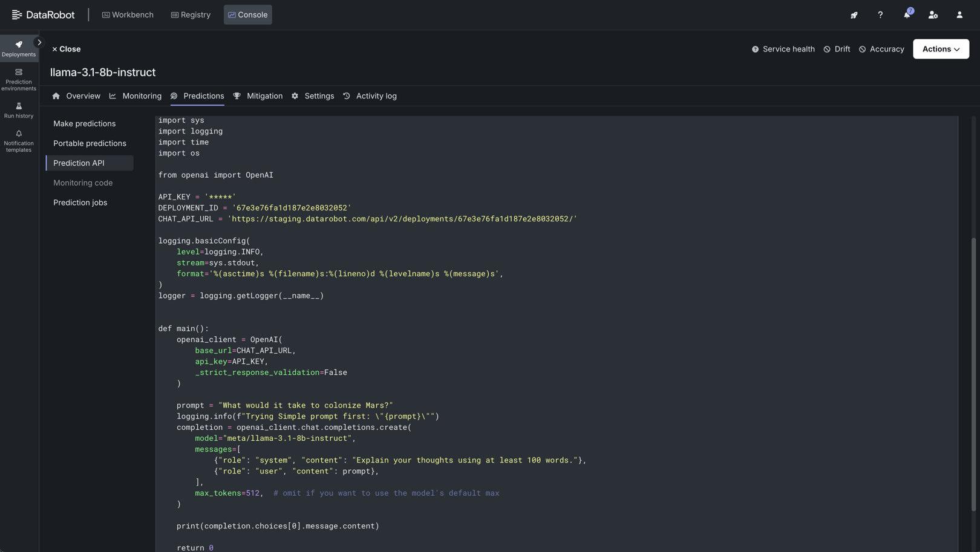Open the user profile icon
This screenshot has width=980, height=552.
pyautogui.click(x=959, y=15)
